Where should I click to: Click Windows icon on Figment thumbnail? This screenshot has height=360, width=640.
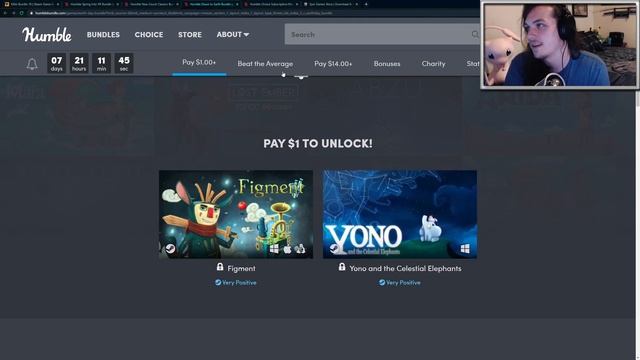click(274, 248)
